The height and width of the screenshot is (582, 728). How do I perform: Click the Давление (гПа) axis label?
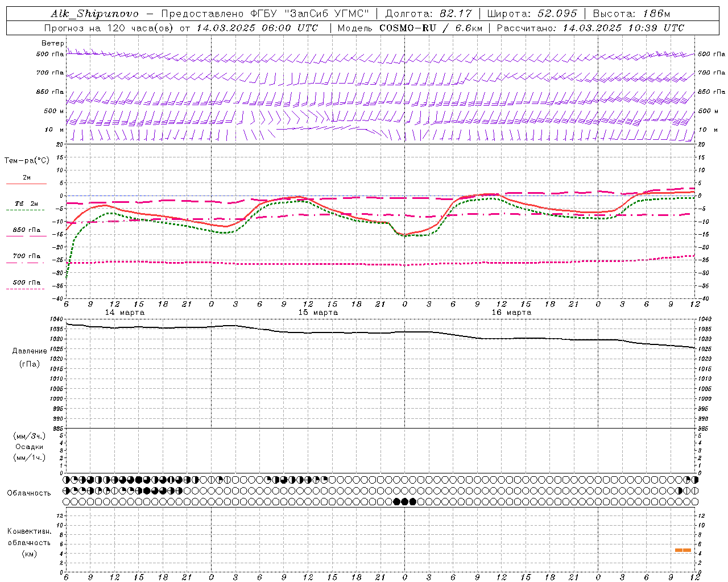(x=30, y=357)
